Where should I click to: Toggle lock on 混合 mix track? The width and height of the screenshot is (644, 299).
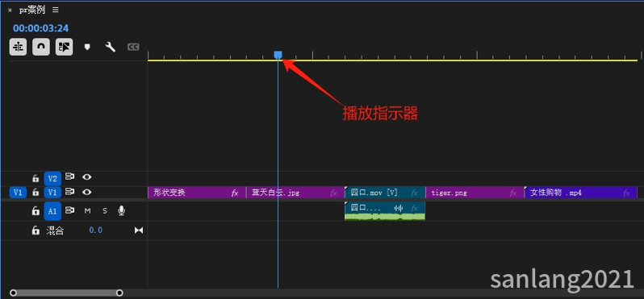tap(36, 230)
